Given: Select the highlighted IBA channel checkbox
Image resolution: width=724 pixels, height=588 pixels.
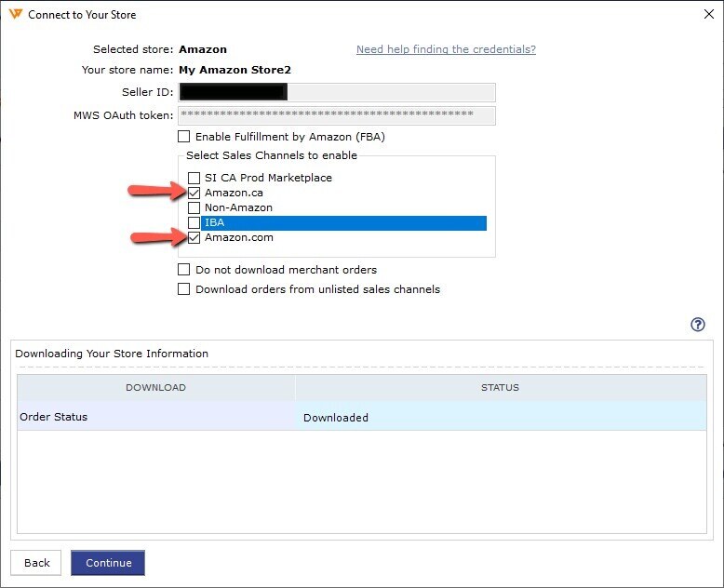Looking at the screenshot, I should [x=194, y=223].
